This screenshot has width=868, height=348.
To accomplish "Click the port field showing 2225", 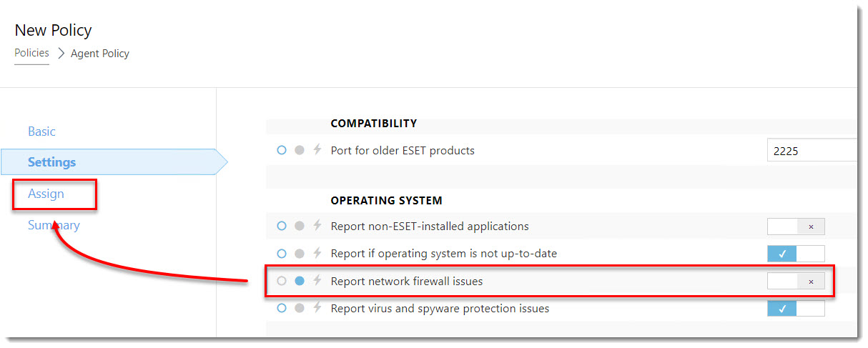I will (812, 151).
